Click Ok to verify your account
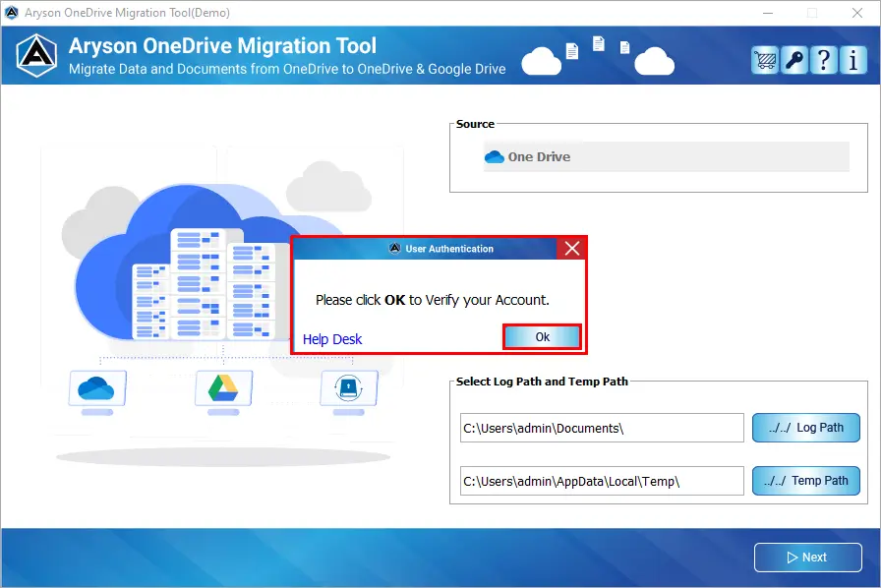The image size is (881, 588). 542,336
